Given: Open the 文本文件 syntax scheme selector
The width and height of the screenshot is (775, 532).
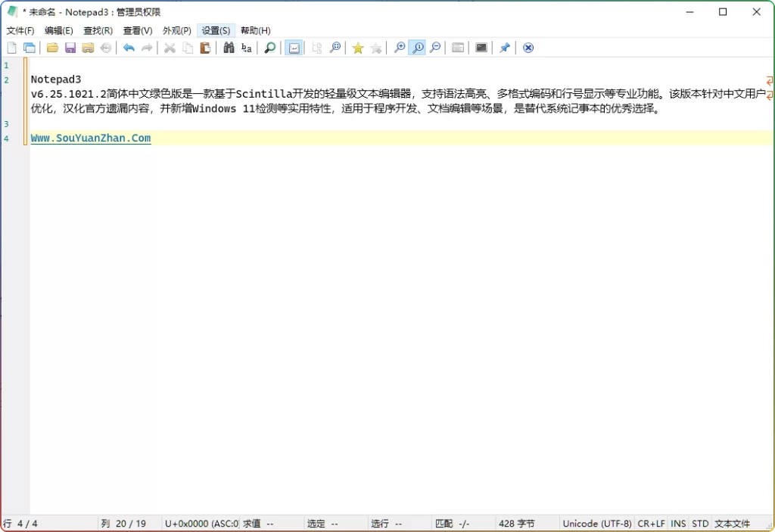Looking at the screenshot, I should coord(732,523).
